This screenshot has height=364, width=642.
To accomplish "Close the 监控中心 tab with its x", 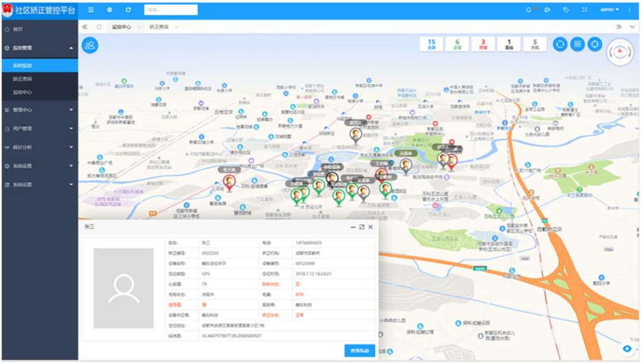I will (139, 27).
